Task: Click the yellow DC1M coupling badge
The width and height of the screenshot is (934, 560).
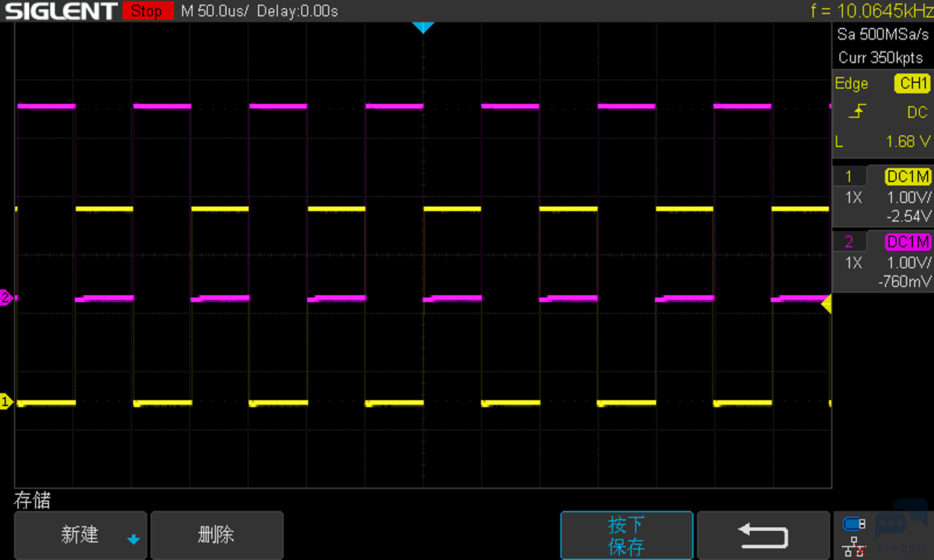Action: [x=908, y=177]
